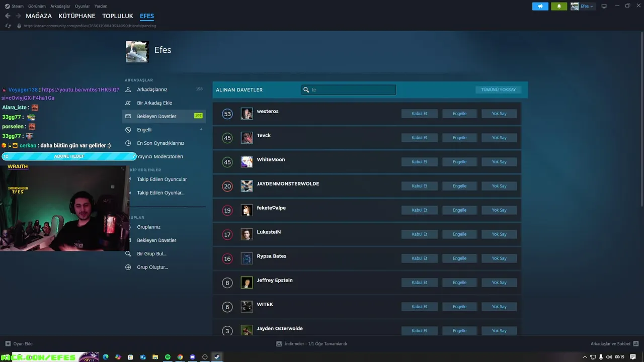Open the WITEK profile name
This screenshot has height=362, width=644.
coord(265,304)
